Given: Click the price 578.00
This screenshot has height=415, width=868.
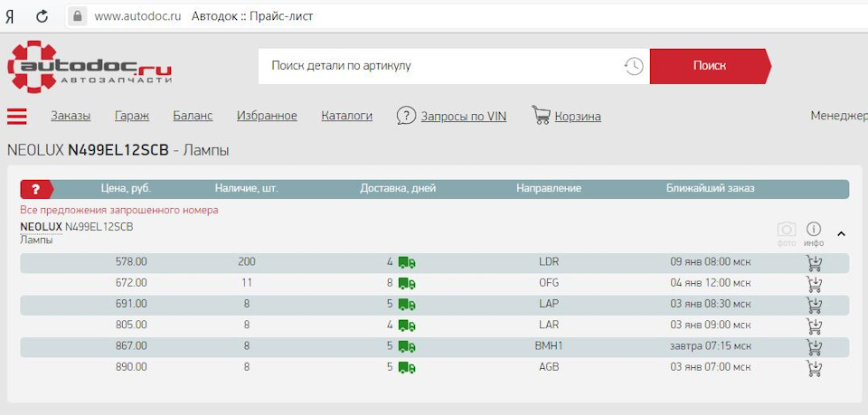Looking at the screenshot, I should (x=131, y=261).
